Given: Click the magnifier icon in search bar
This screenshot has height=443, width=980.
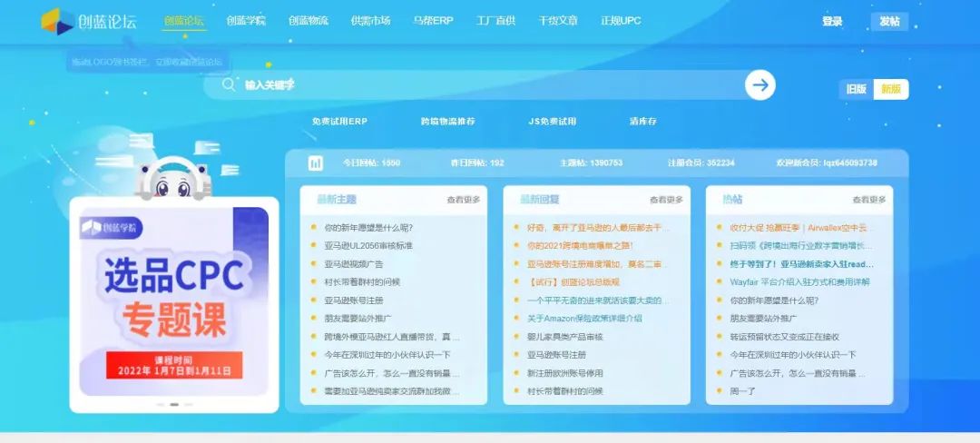Looking at the screenshot, I should point(229,85).
